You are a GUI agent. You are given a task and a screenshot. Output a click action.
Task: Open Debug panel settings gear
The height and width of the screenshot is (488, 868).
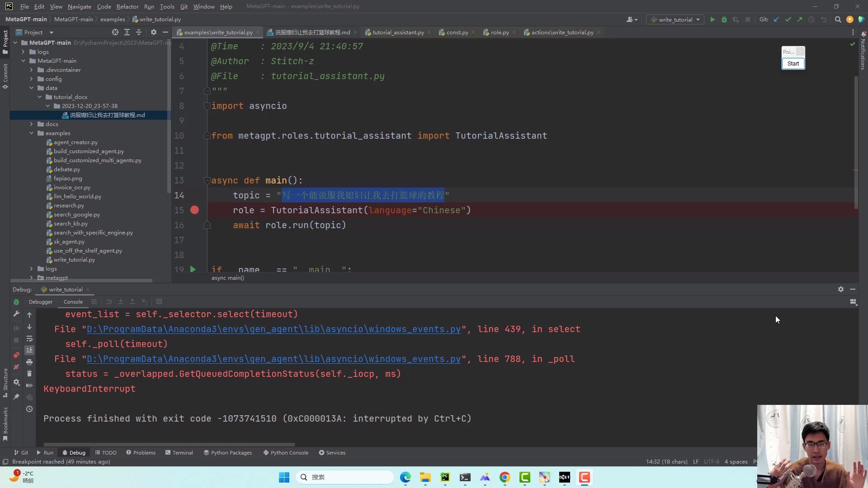(x=841, y=289)
